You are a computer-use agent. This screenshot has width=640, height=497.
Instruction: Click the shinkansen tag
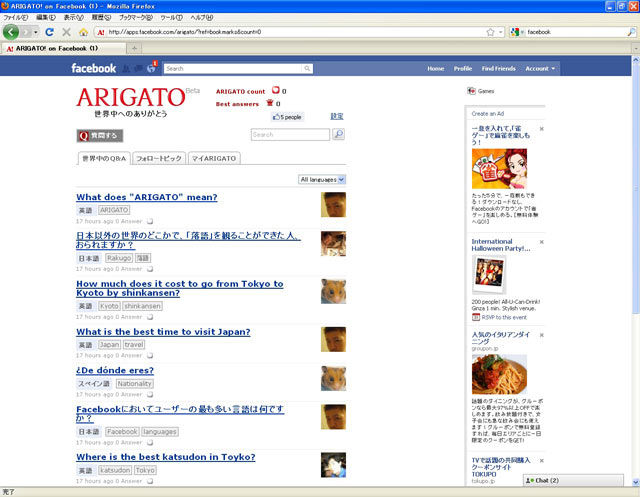(142, 306)
